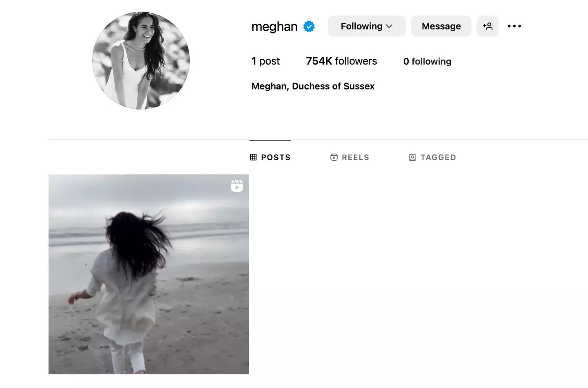The image size is (588, 388).
Task: Open the three-dot more options menu
Action: click(x=514, y=26)
